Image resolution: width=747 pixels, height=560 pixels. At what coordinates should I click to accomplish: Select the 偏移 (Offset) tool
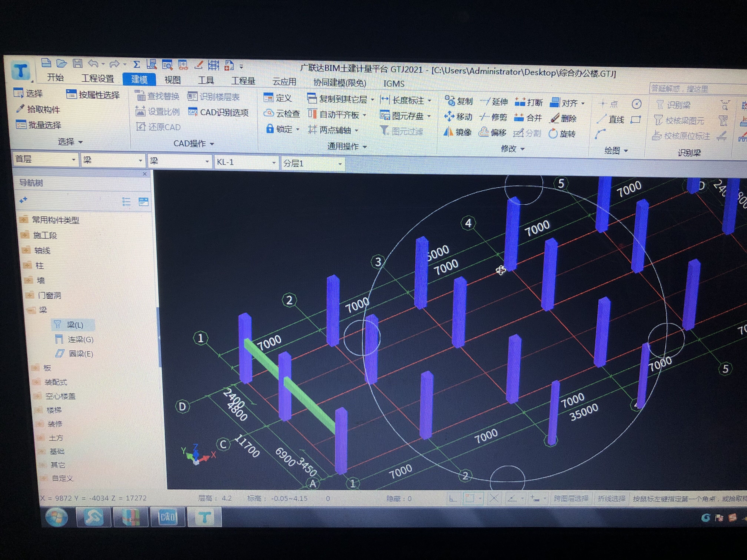tap(492, 133)
